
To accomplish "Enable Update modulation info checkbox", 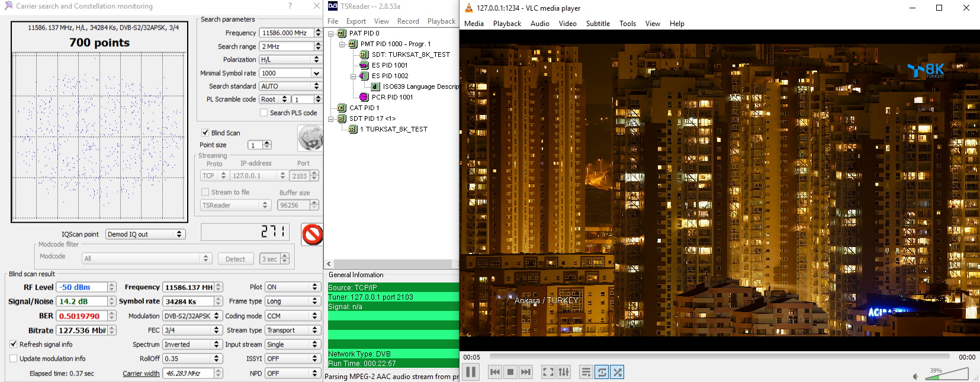I will tap(13, 358).
